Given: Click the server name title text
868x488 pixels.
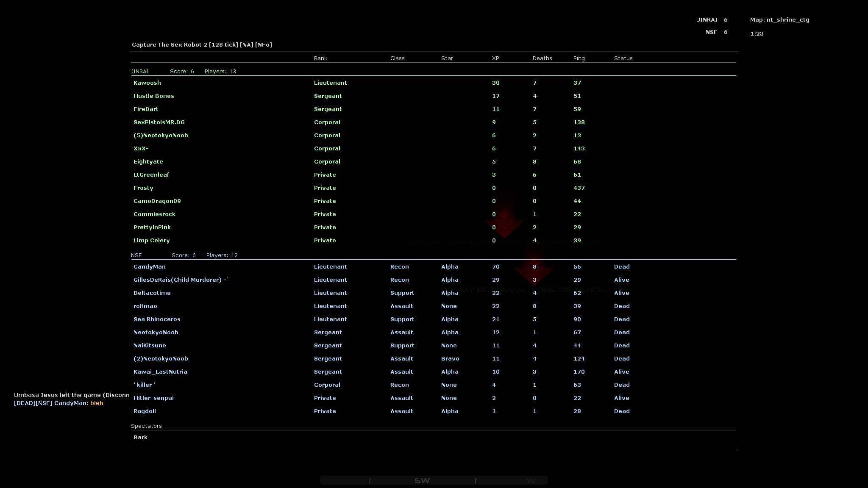Looking at the screenshot, I should [202, 45].
